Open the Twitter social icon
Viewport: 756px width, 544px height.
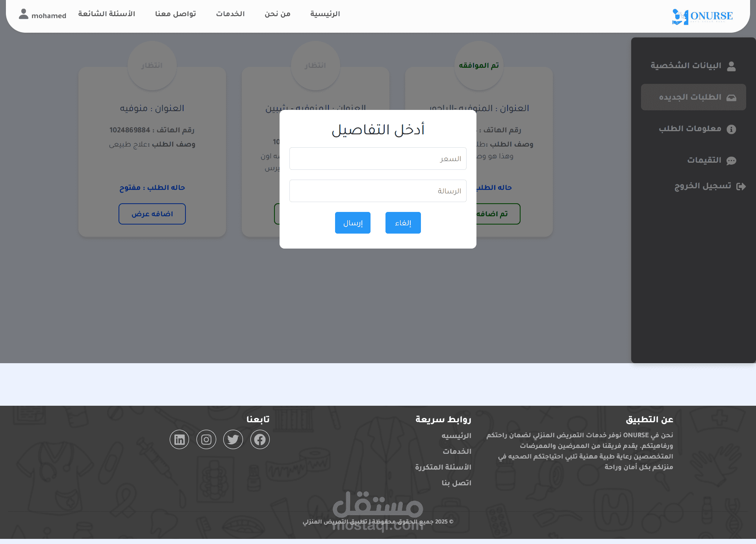pyautogui.click(x=233, y=440)
